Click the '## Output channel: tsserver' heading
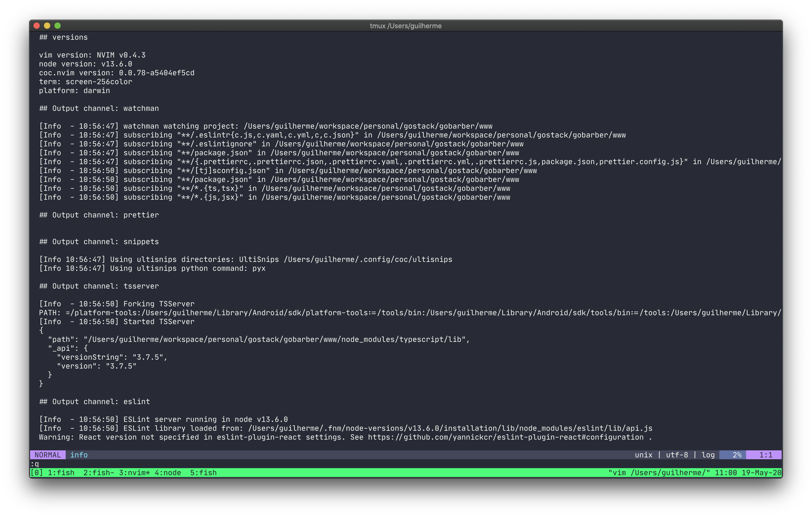 [x=99, y=286]
